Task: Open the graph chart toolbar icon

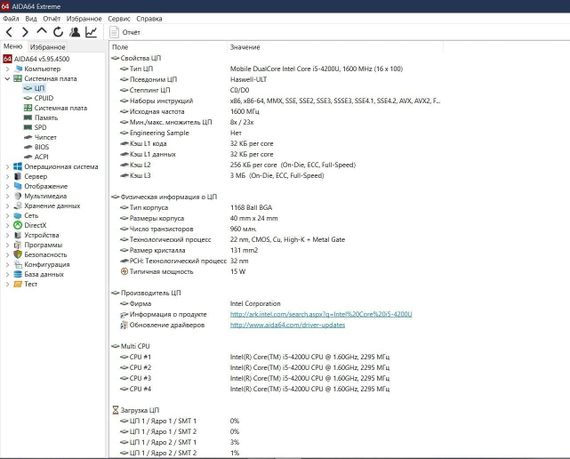Action: (x=91, y=32)
